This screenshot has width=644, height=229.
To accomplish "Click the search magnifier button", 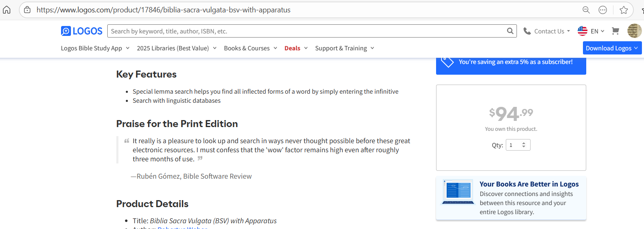I will [511, 31].
